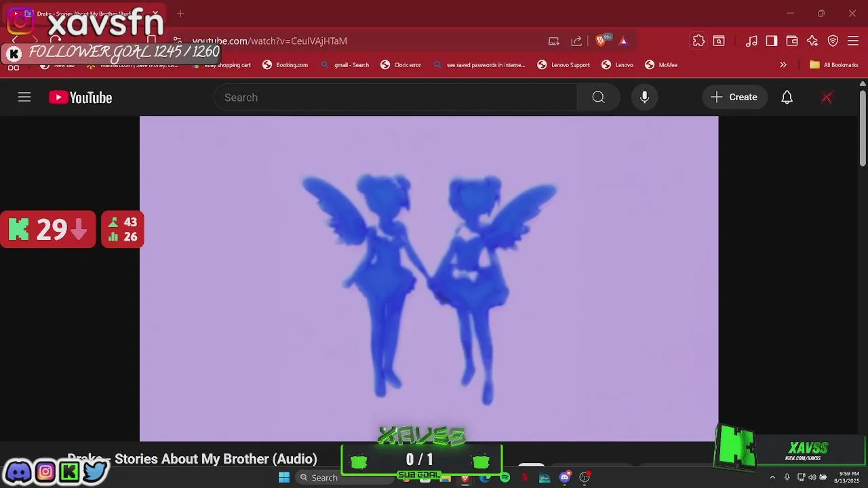This screenshot has width=868, height=488.
Task: Open the Brave Playlist music note icon
Action: (751, 41)
